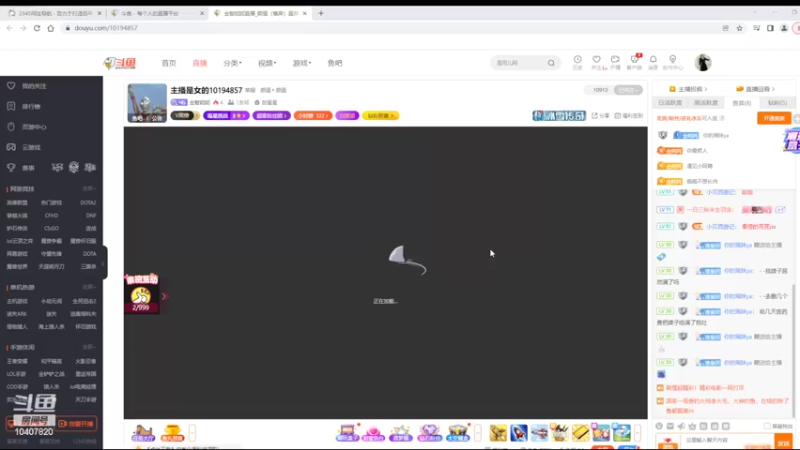Click the search magnifier icon
This screenshot has height=450, width=800.
pyautogui.click(x=551, y=63)
